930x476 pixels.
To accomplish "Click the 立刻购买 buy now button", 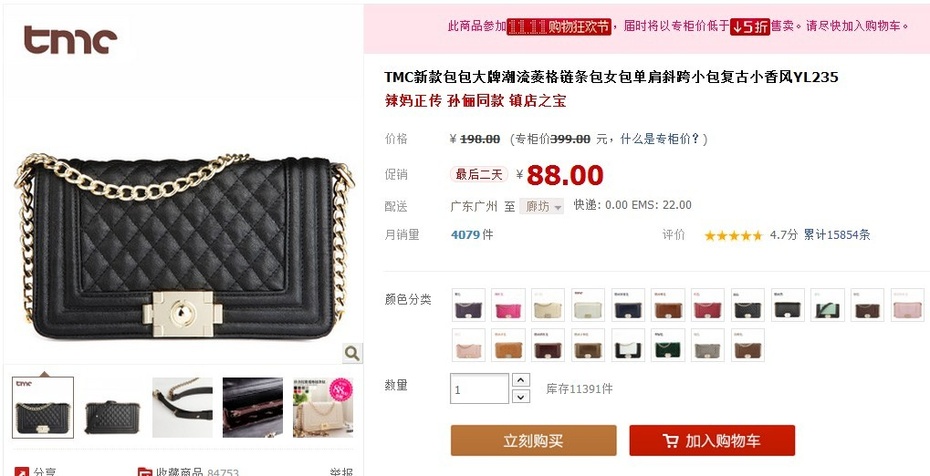I will click(x=533, y=440).
